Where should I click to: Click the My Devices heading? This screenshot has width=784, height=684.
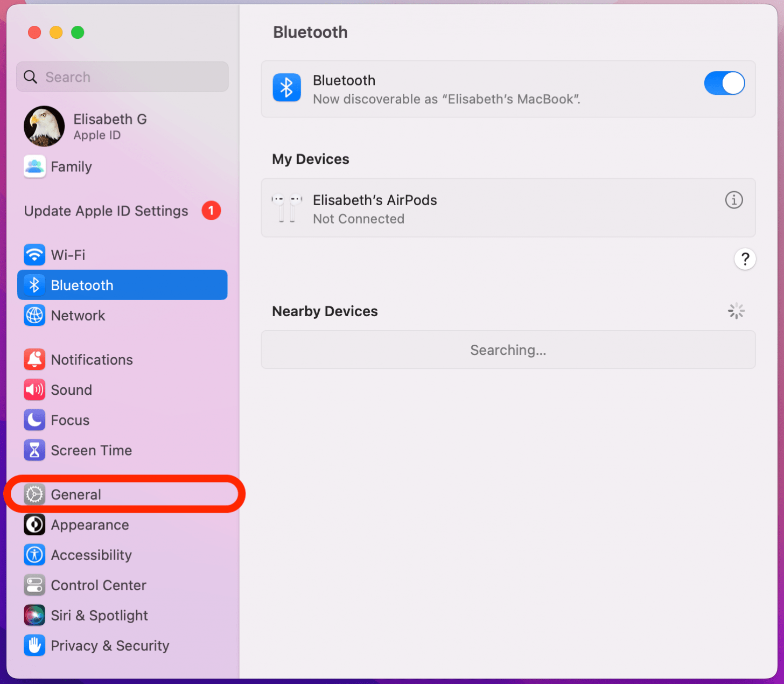(311, 159)
